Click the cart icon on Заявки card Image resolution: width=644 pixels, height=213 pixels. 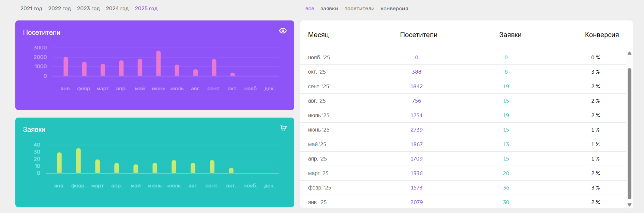pyautogui.click(x=283, y=128)
